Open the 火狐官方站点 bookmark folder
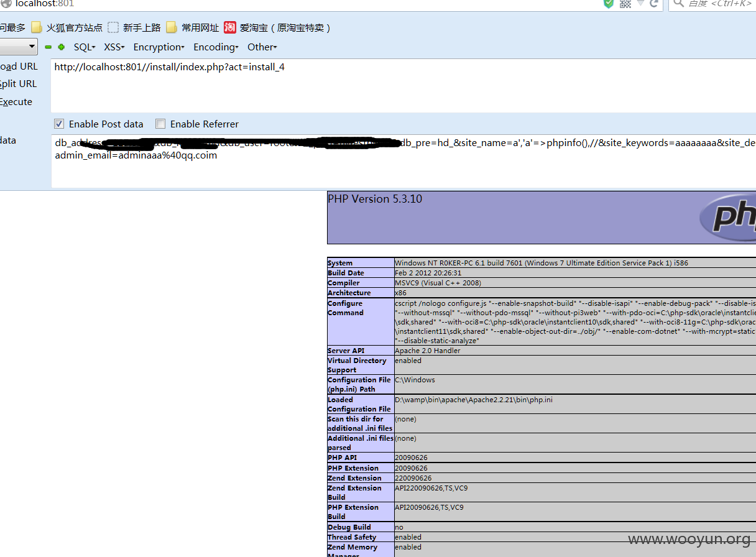Image resolution: width=756 pixels, height=557 pixels. (x=67, y=27)
